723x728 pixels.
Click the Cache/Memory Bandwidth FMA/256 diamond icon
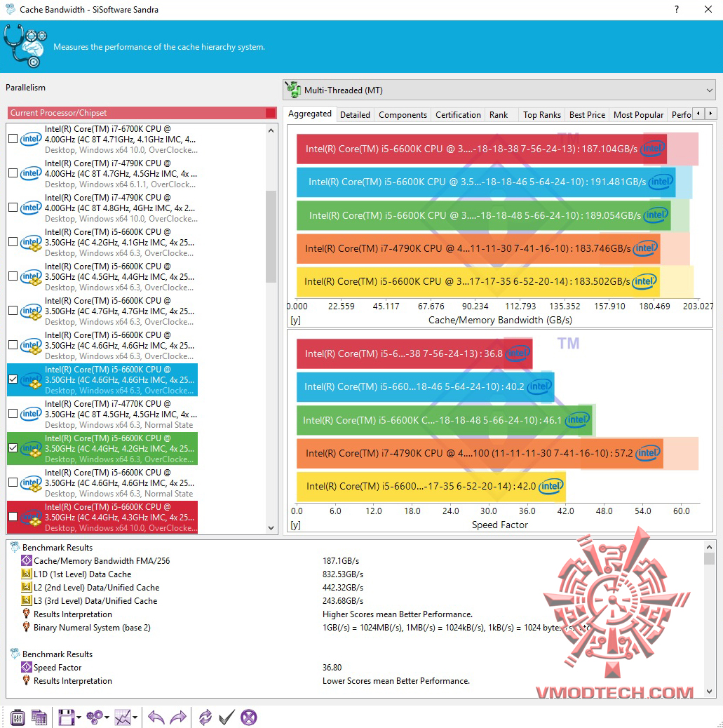tap(27, 561)
